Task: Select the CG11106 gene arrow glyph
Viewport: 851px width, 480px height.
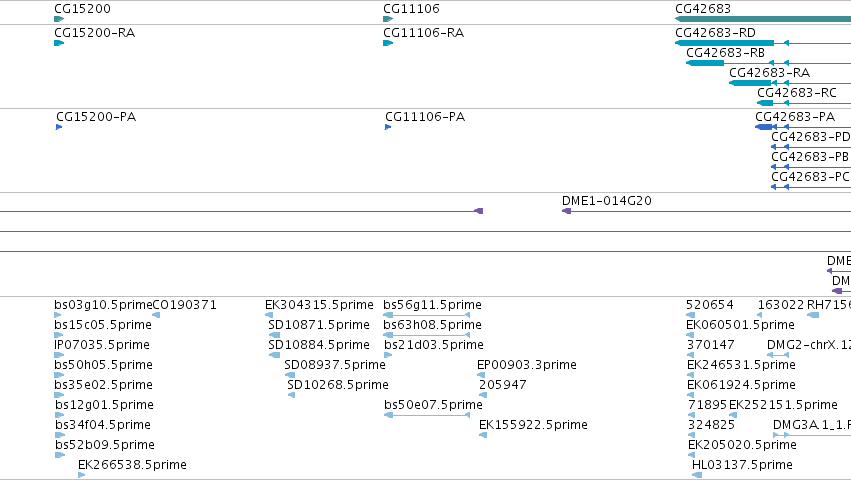Action: 388,19
